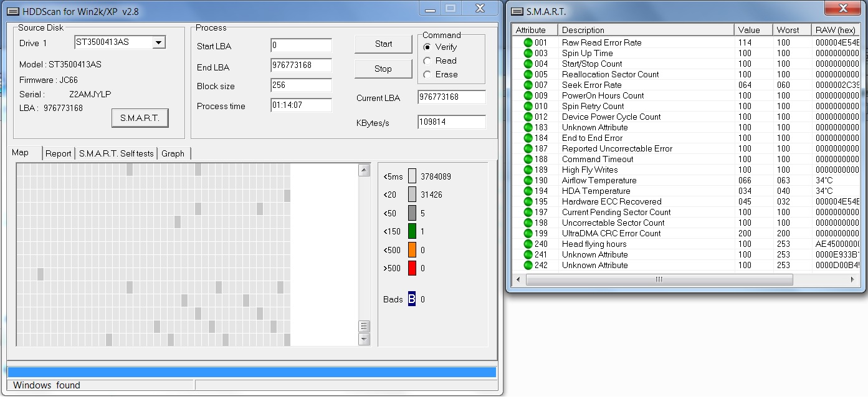This screenshot has width=868, height=404.
Task: Click green status icon for attribute 195
Action: click(528, 201)
